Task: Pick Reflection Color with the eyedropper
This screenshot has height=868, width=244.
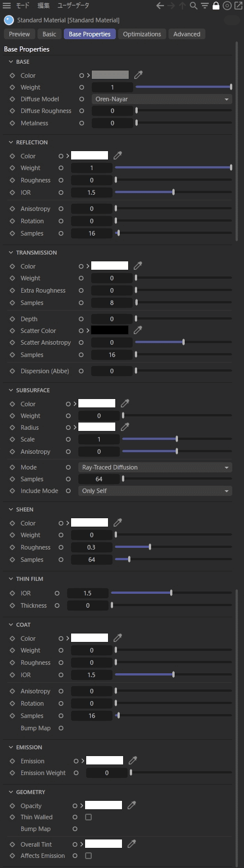Action: [x=118, y=156]
